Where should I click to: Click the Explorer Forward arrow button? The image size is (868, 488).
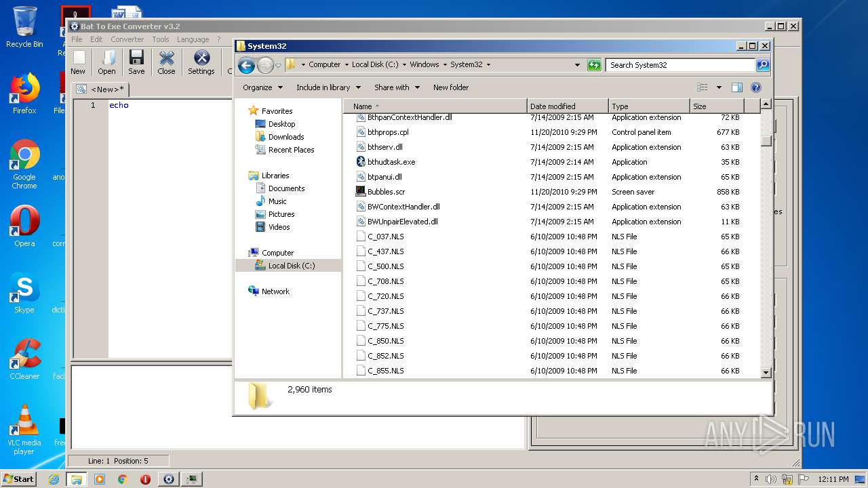coord(265,65)
